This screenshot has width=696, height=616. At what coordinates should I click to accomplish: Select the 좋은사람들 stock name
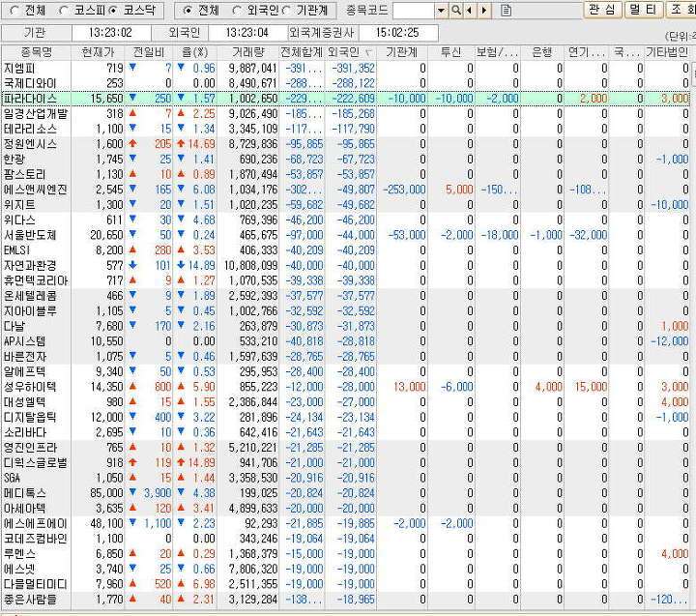30,600
